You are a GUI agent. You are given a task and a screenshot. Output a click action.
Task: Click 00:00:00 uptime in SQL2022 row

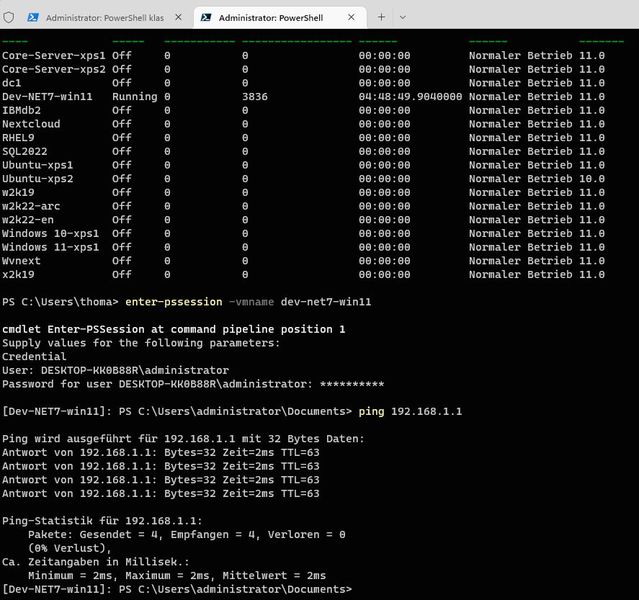[x=384, y=151]
